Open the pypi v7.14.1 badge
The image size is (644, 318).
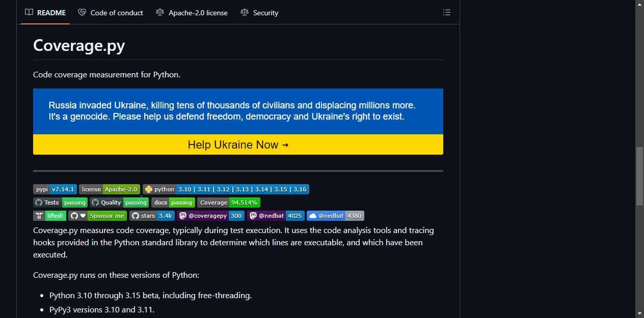pyautogui.click(x=55, y=189)
